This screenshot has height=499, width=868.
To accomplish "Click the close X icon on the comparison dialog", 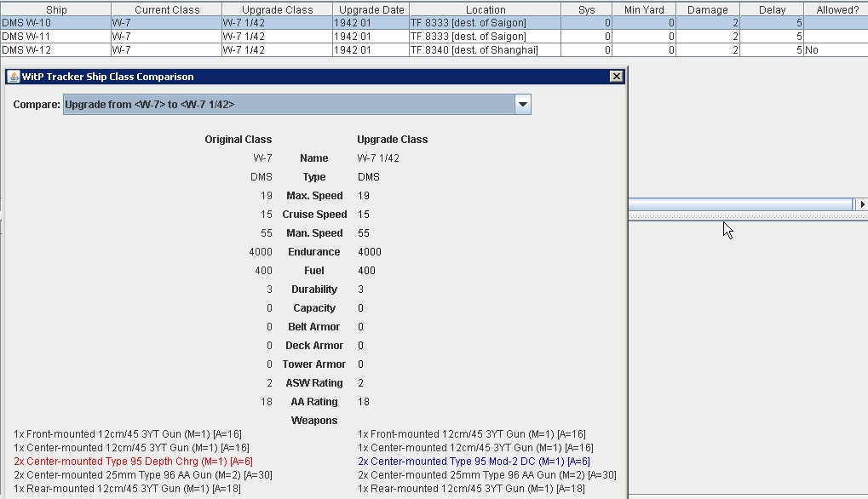I will [x=616, y=77].
